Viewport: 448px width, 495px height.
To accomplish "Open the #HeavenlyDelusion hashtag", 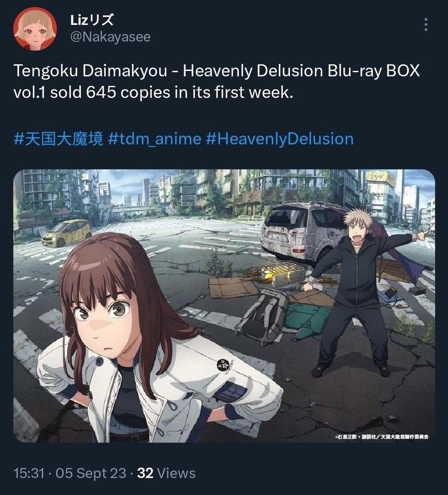I will pos(280,139).
